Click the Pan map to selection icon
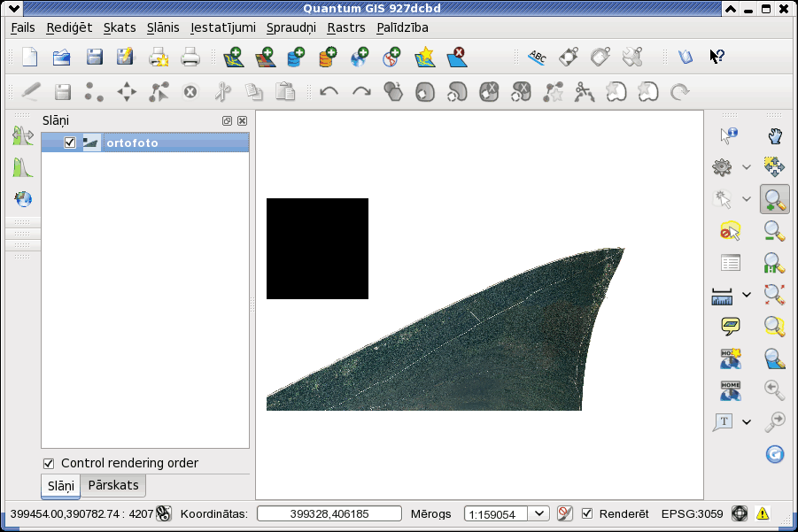 pos(775,167)
